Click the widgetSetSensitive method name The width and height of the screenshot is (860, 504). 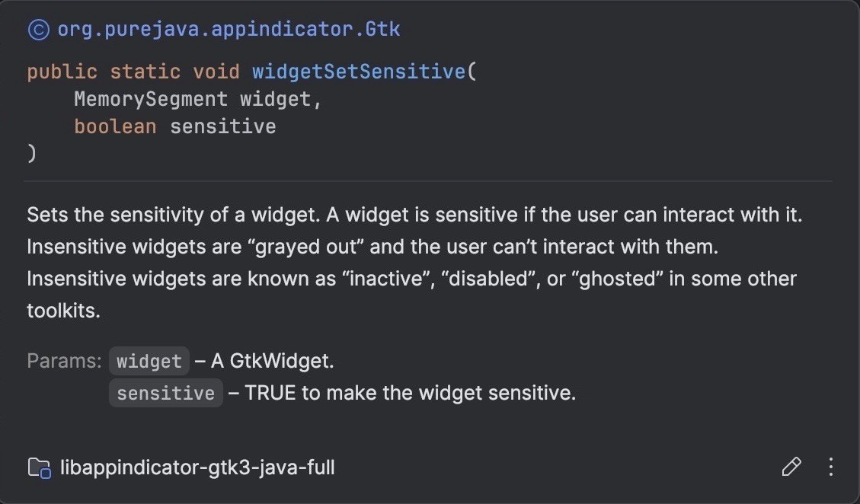click(359, 72)
